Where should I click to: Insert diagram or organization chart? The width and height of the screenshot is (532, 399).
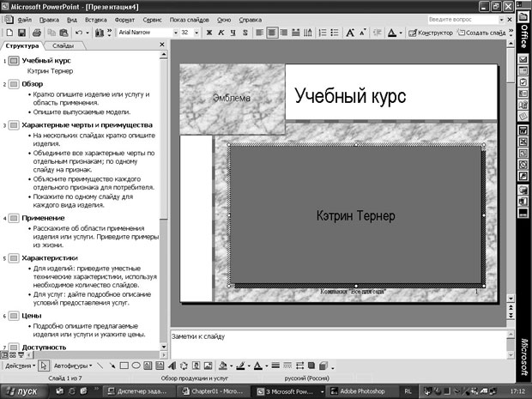tap(184, 366)
